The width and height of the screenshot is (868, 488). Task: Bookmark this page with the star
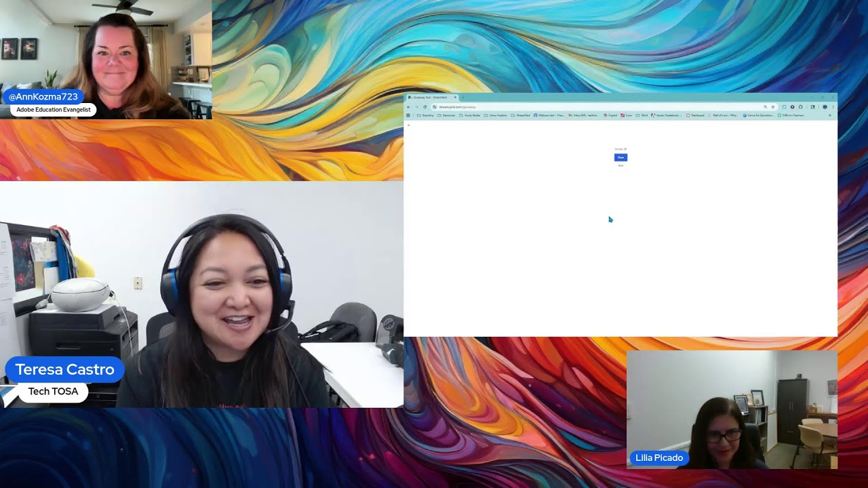[773, 107]
